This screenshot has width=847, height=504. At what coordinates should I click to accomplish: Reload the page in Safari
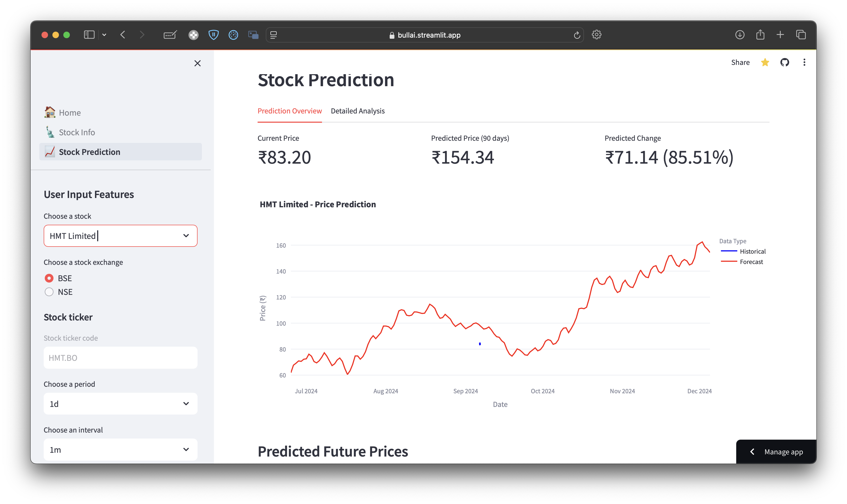tap(577, 35)
